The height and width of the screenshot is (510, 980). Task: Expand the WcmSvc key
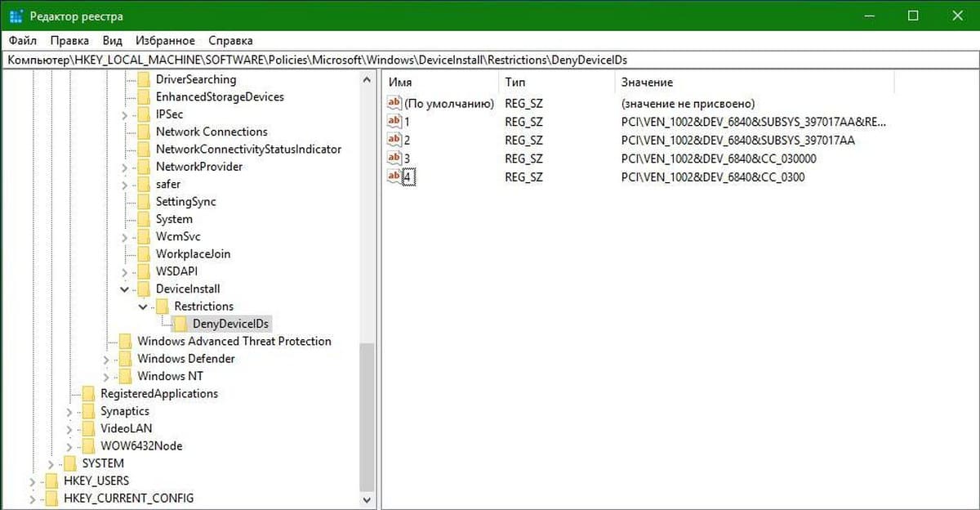(x=125, y=237)
